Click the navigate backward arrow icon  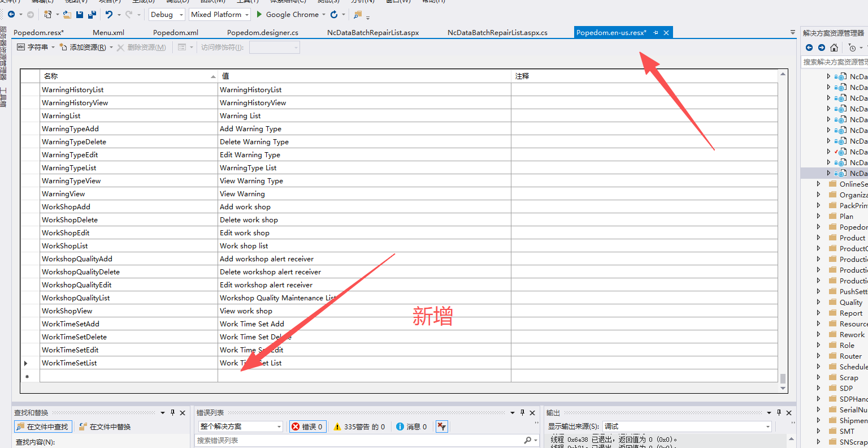pos(11,14)
